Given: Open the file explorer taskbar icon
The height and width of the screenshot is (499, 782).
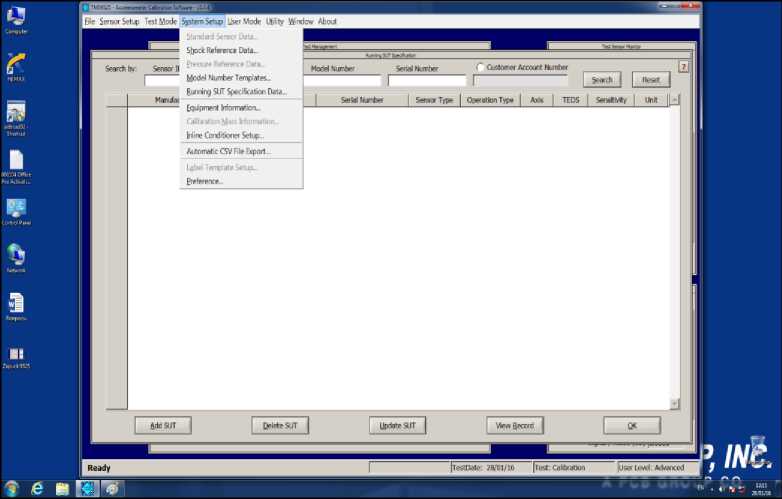Looking at the screenshot, I should click(62, 488).
